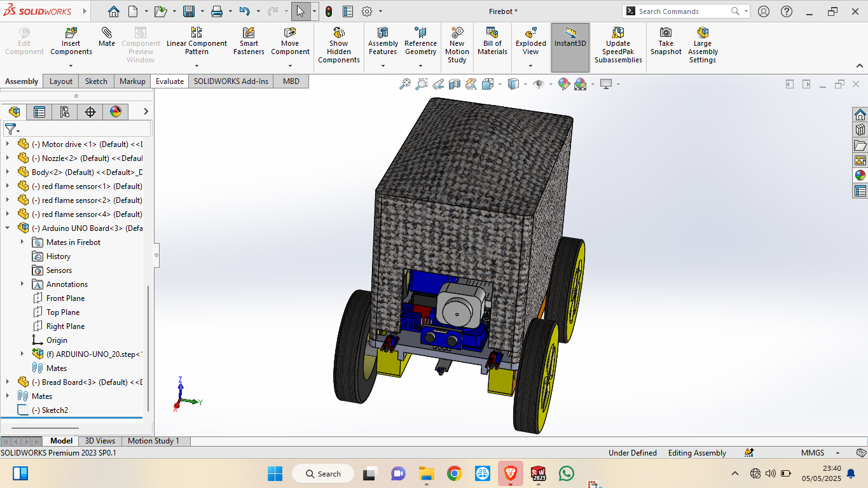This screenshot has width=868, height=488.
Task: Activate the Move Component tool
Action: [290, 41]
